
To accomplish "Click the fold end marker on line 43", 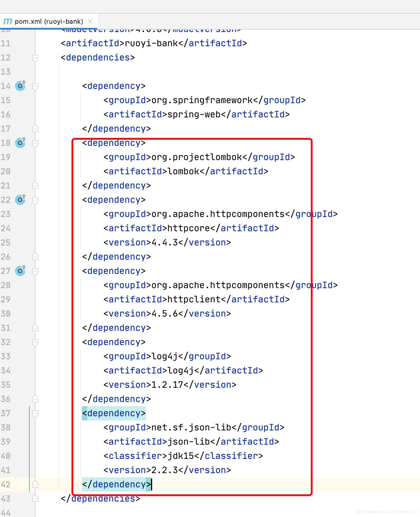I will click(35, 499).
